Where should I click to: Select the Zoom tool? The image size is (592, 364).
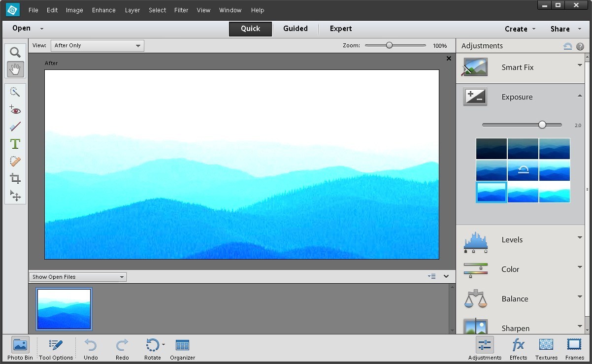tap(15, 52)
